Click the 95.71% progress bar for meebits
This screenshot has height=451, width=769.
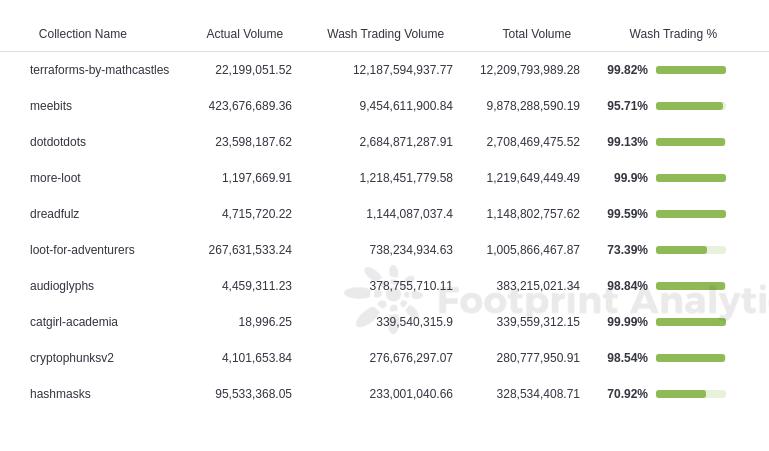(x=691, y=106)
